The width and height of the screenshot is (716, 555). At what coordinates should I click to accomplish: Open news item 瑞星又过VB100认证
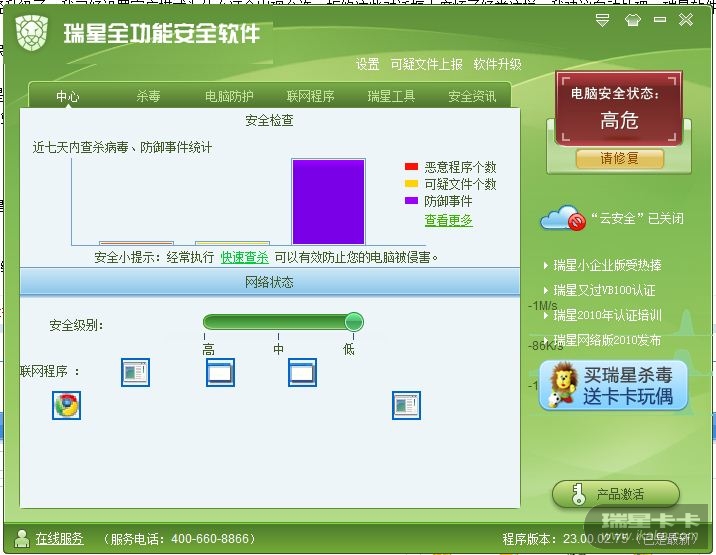[604, 290]
